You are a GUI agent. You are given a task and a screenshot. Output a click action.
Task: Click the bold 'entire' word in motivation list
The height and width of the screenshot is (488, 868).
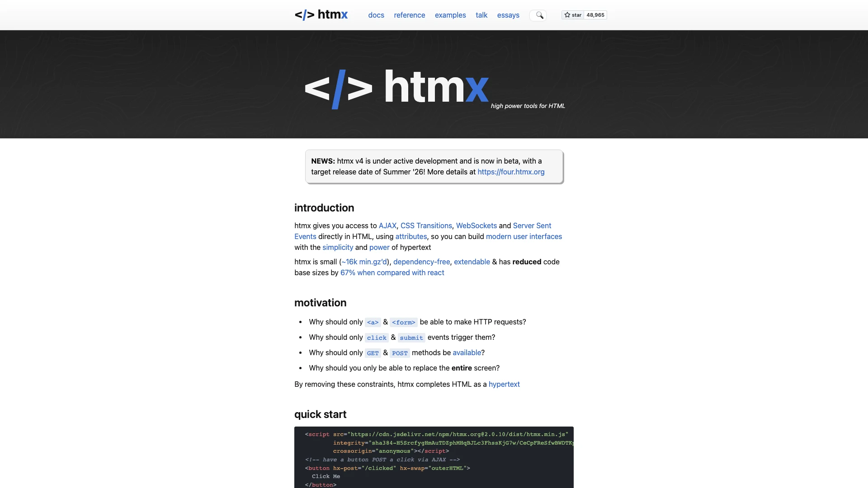click(462, 368)
